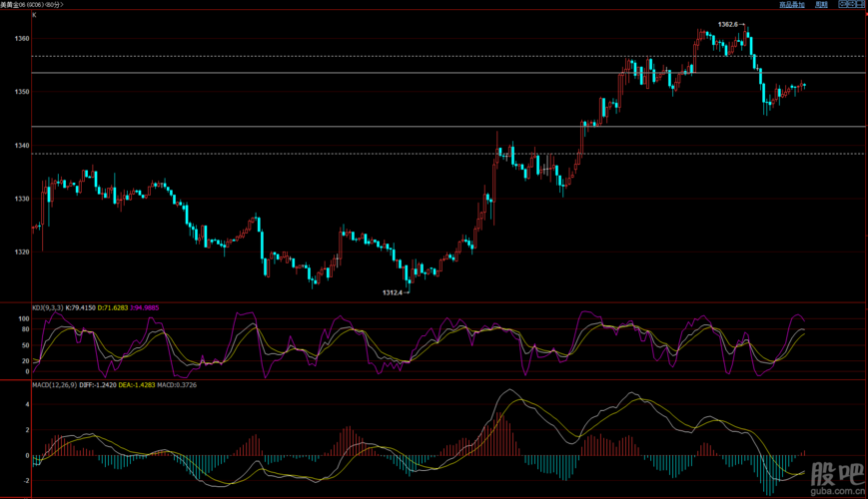Click the K:79.4150 value in KDJ panel
Viewport: 868px width, 499px height.
pos(81,308)
